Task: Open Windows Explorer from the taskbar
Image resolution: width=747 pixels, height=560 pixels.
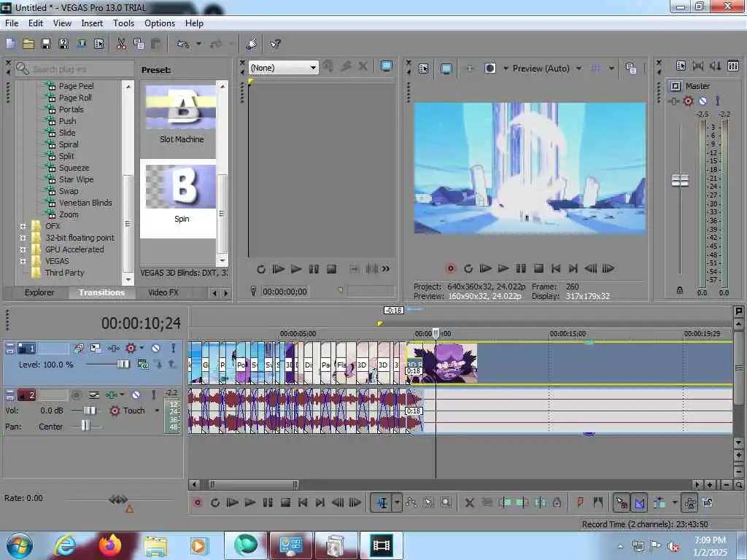Action: tap(155, 545)
